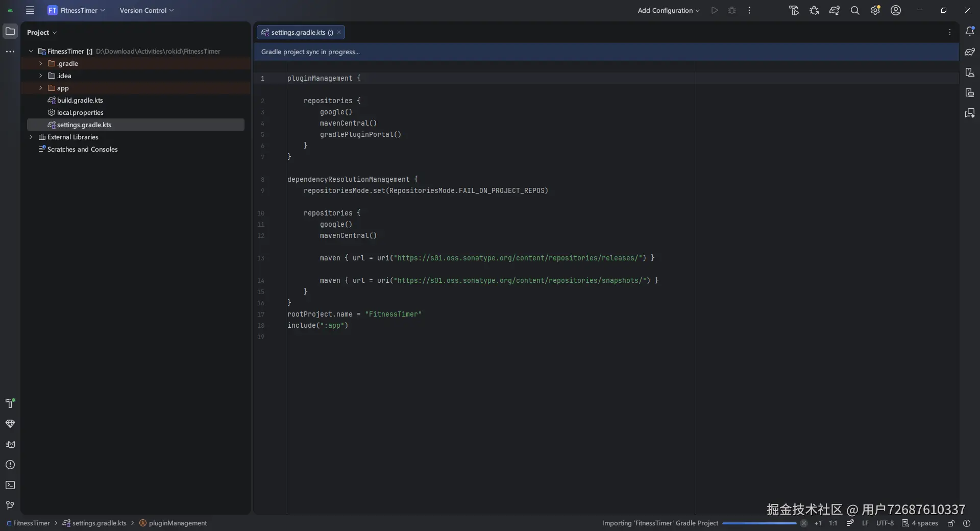Click the UTF-8 encoding in status bar

click(885, 523)
